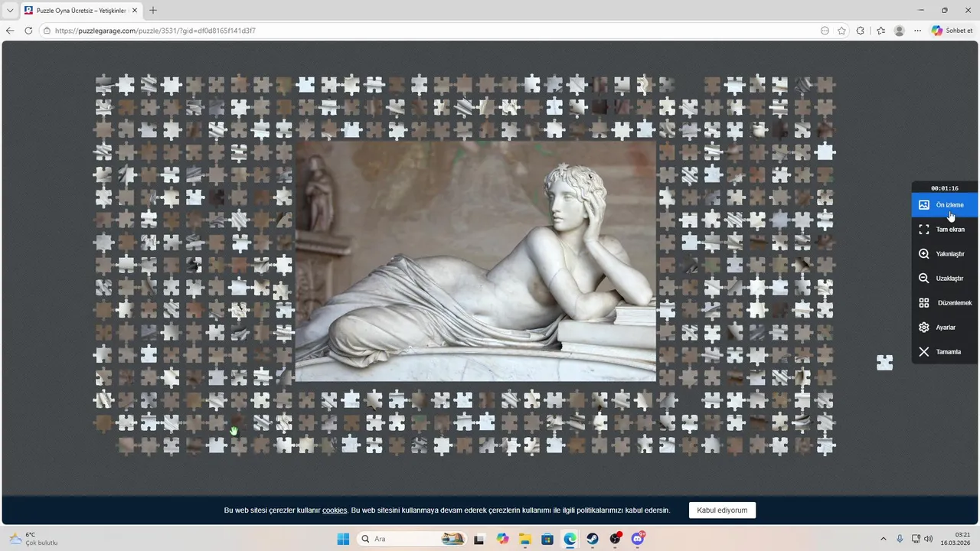The image size is (980, 551).
Task: Open browser extensions puzzle icon
Action: [x=861, y=31]
